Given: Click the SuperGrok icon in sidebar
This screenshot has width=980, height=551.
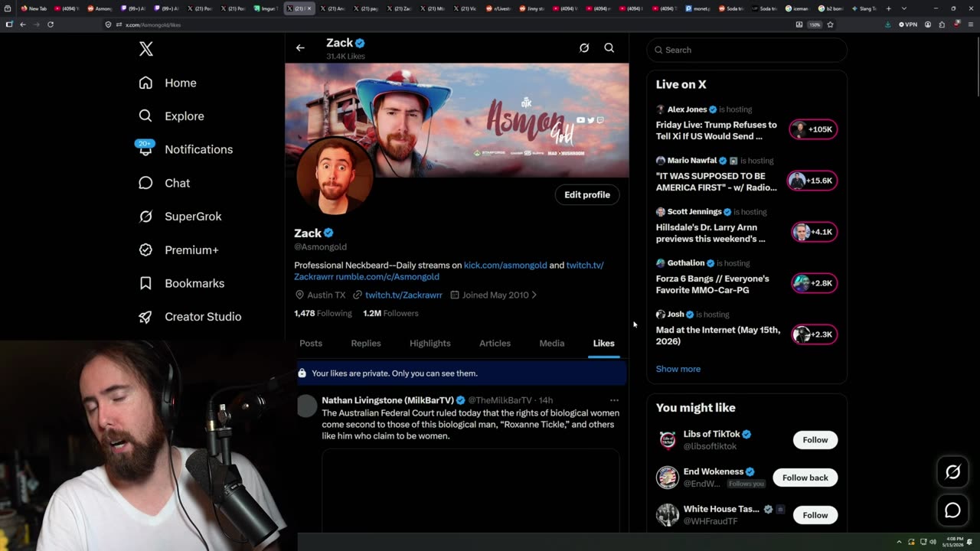Looking at the screenshot, I should point(145,217).
